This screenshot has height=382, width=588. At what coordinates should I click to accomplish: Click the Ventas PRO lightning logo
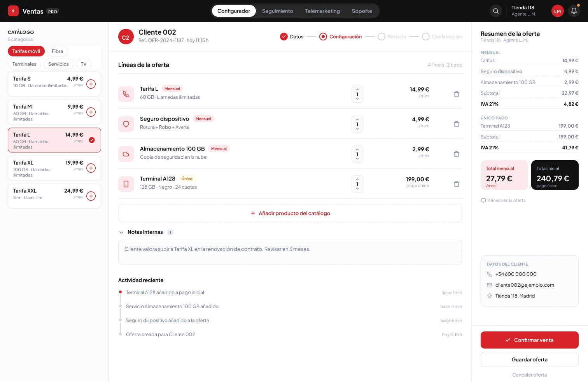[x=13, y=11]
